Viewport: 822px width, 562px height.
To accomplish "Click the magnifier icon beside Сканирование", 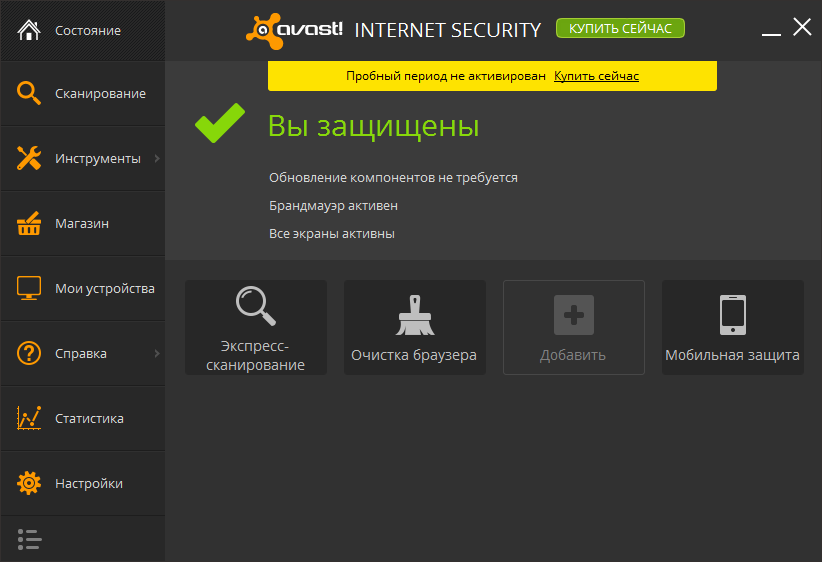I will pos(29,93).
